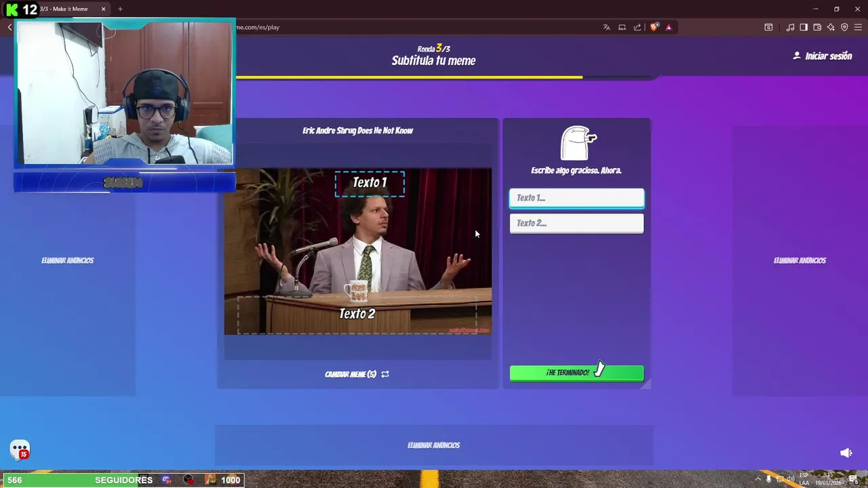Click the taskbar volume icon
Screen dimensions: 868x488
tap(790, 479)
